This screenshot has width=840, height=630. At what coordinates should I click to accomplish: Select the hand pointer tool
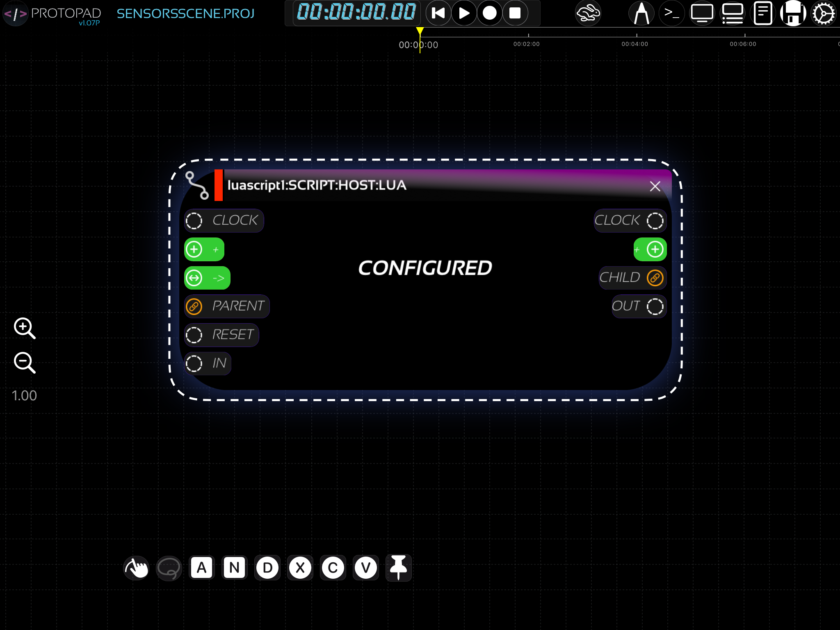(x=136, y=568)
